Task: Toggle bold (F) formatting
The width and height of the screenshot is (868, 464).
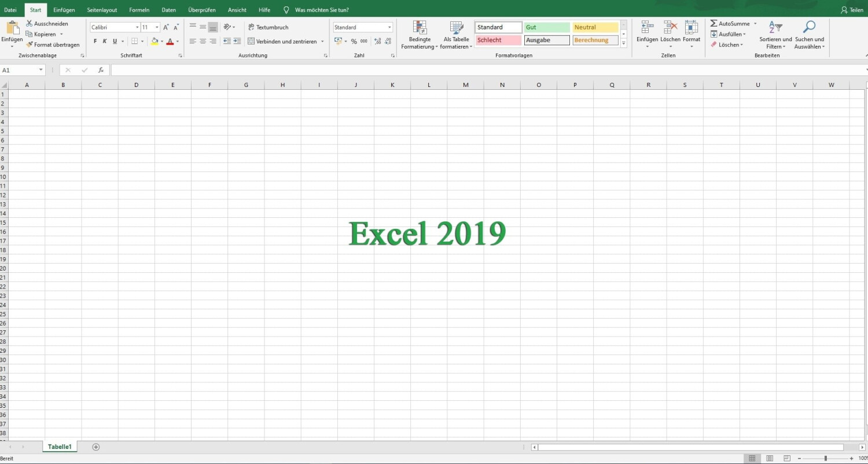Action: click(x=95, y=41)
